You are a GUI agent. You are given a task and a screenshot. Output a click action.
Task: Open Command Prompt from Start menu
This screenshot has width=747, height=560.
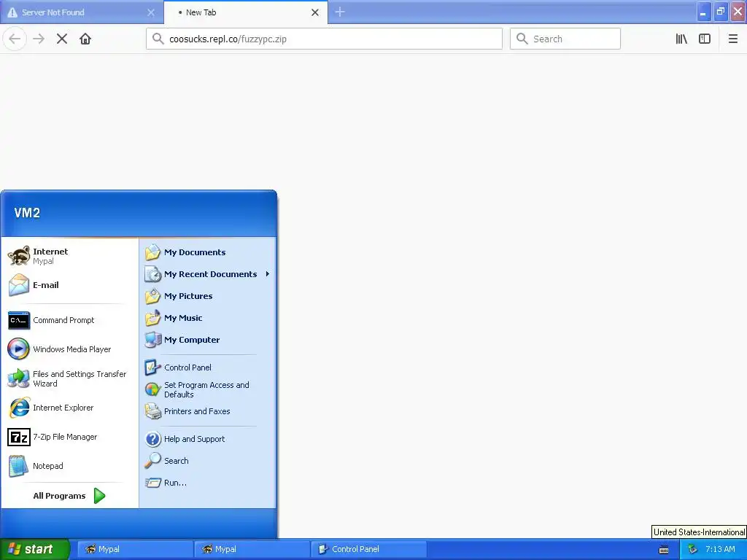(69, 321)
